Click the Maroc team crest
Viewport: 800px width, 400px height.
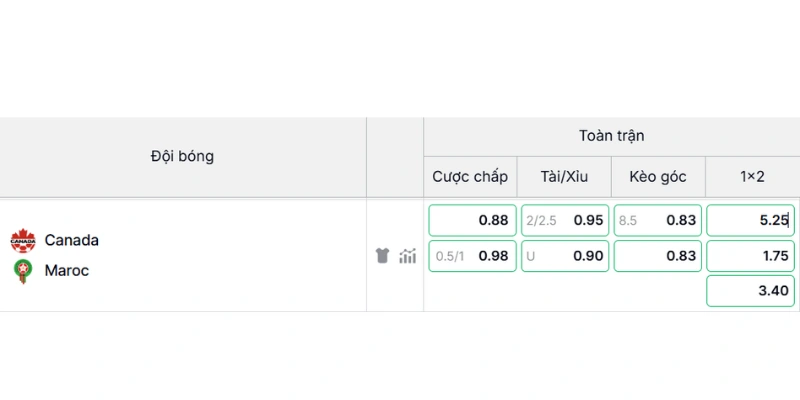(23, 271)
